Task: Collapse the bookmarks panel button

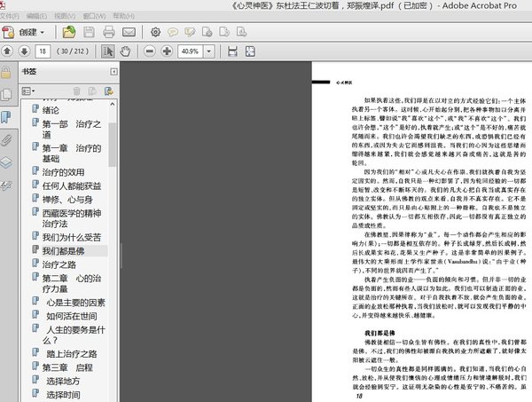Action: [x=113, y=72]
